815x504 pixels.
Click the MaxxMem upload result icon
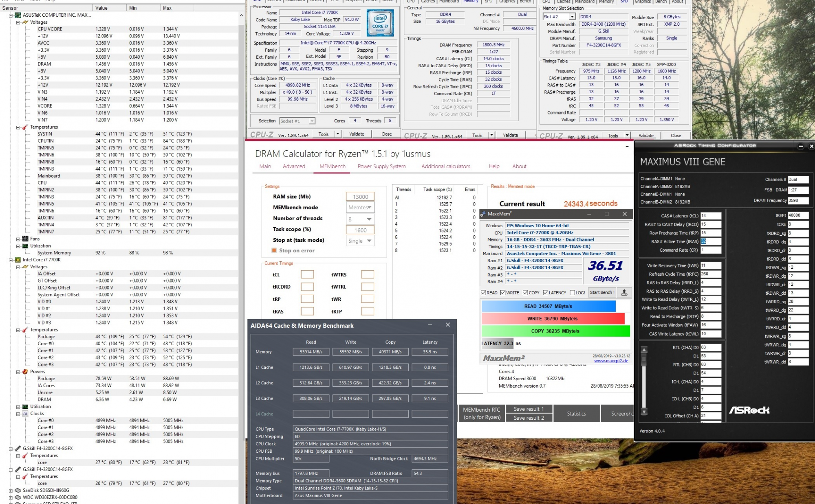[624, 292]
